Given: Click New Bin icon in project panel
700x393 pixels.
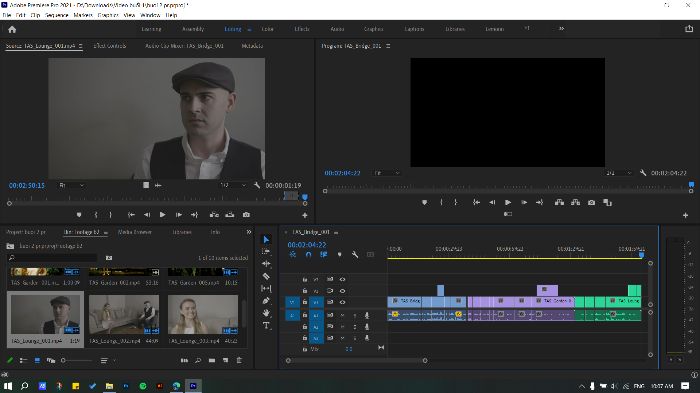Looking at the screenshot, I should (x=212, y=360).
